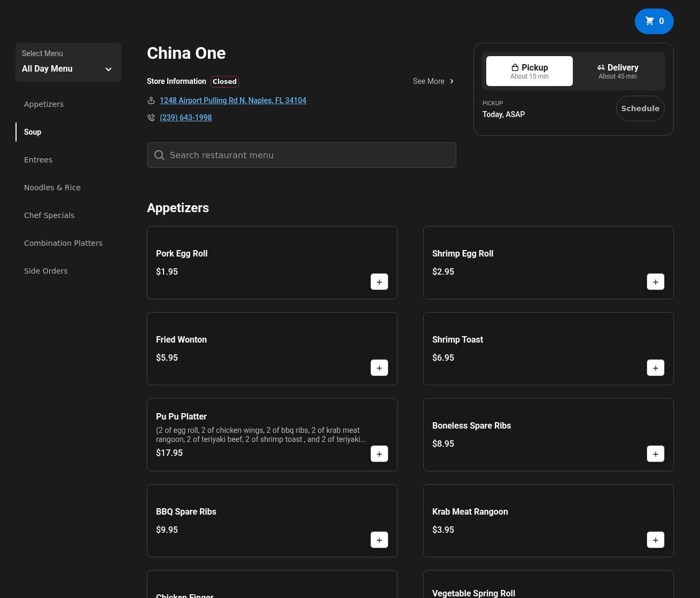Viewport: 700px width, 598px height.
Task: Add Boneless Spare Ribs with plus icon
Action: click(655, 454)
